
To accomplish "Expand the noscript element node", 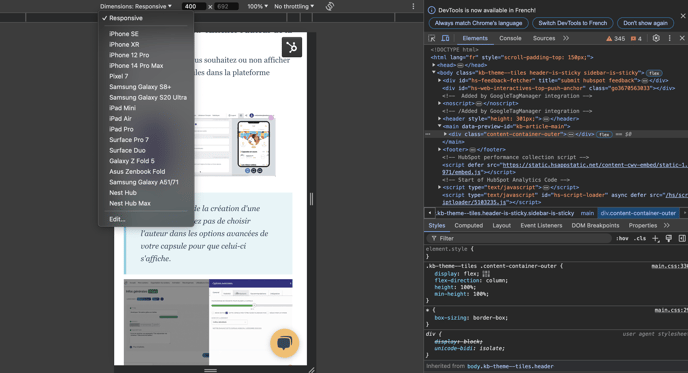I will (x=440, y=103).
